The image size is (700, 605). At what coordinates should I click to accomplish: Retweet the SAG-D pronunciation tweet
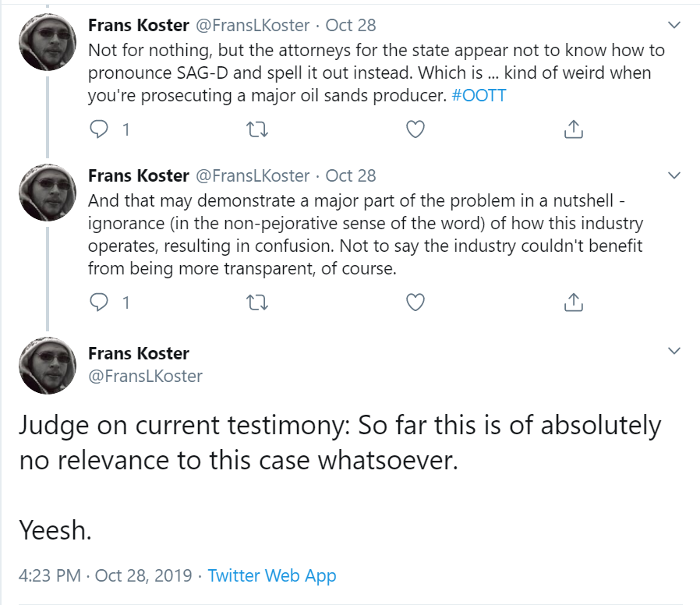[257, 129]
